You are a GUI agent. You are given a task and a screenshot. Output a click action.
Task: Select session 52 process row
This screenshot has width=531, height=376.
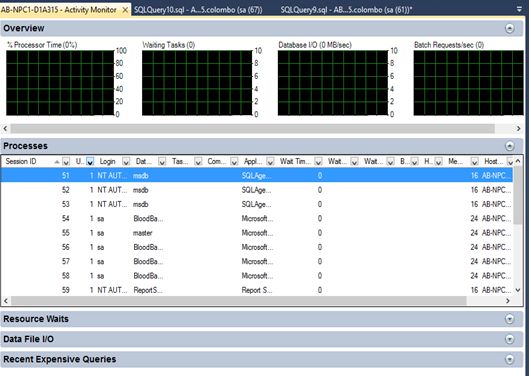(x=256, y=190)
